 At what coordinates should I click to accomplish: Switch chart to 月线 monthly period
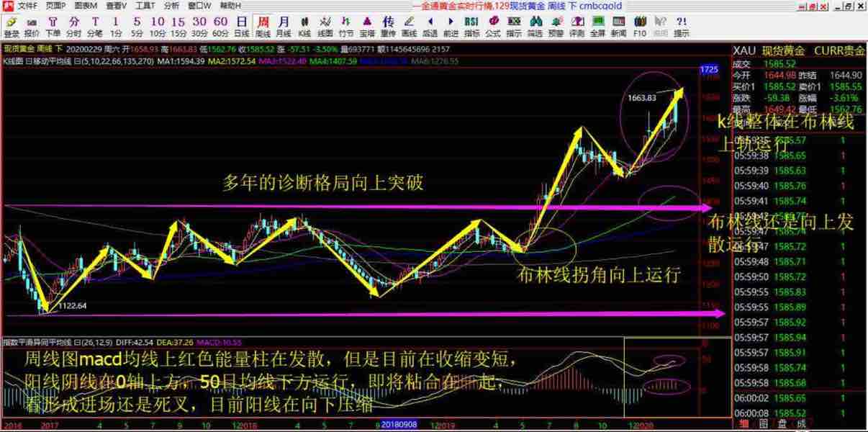pos(284,27)
